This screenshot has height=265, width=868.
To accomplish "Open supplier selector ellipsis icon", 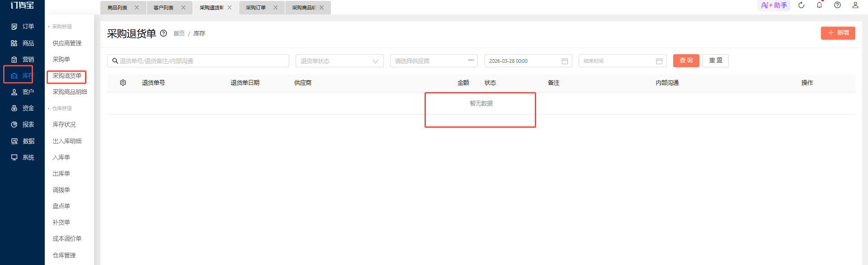I will click(x=471, y=60).
